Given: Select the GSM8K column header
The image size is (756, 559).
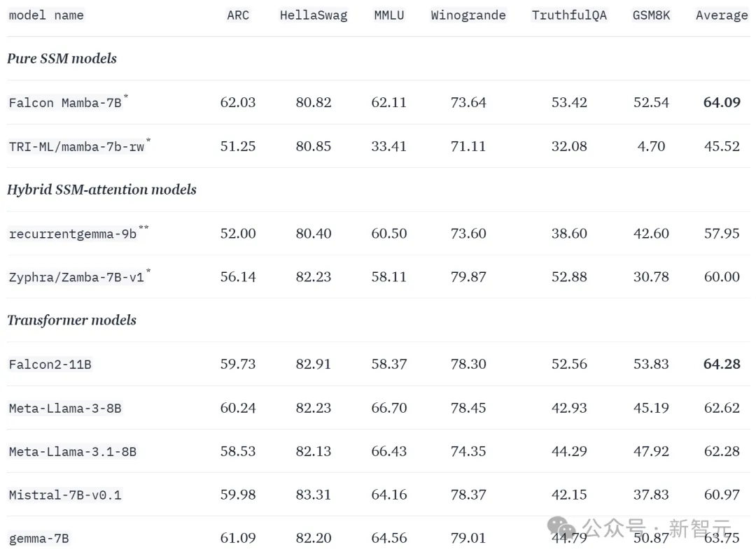Looking at the screenshot, I should 652,15.
